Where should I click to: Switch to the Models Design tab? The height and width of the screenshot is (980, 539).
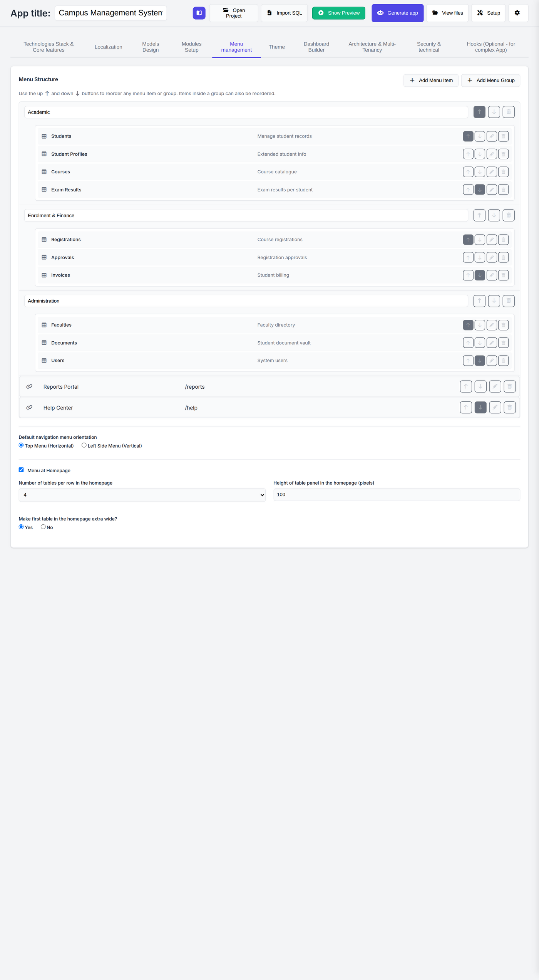click(151, 47)
